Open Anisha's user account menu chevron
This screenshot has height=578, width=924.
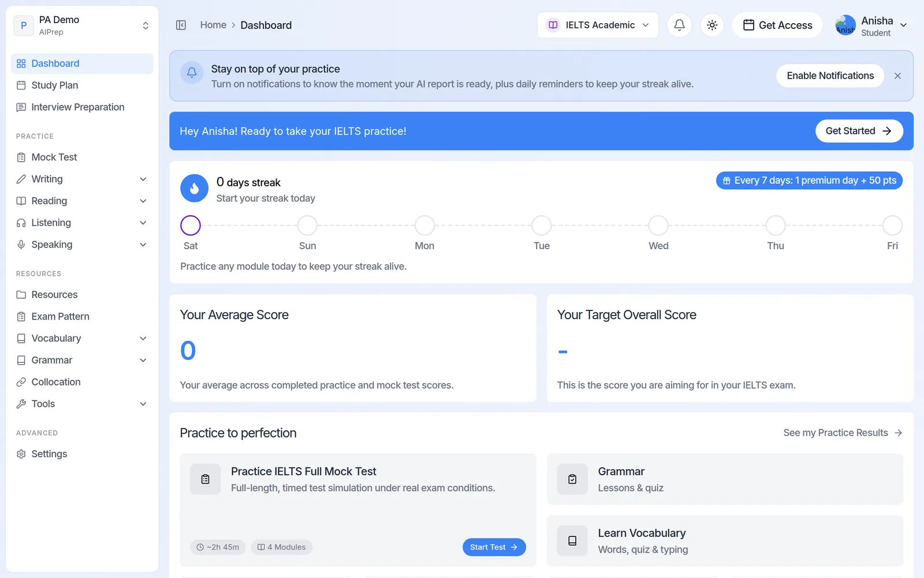(x=904, y=25)
